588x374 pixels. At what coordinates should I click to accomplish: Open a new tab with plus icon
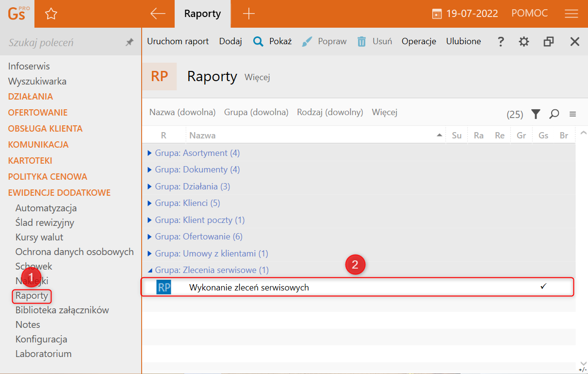coord(248,14)
